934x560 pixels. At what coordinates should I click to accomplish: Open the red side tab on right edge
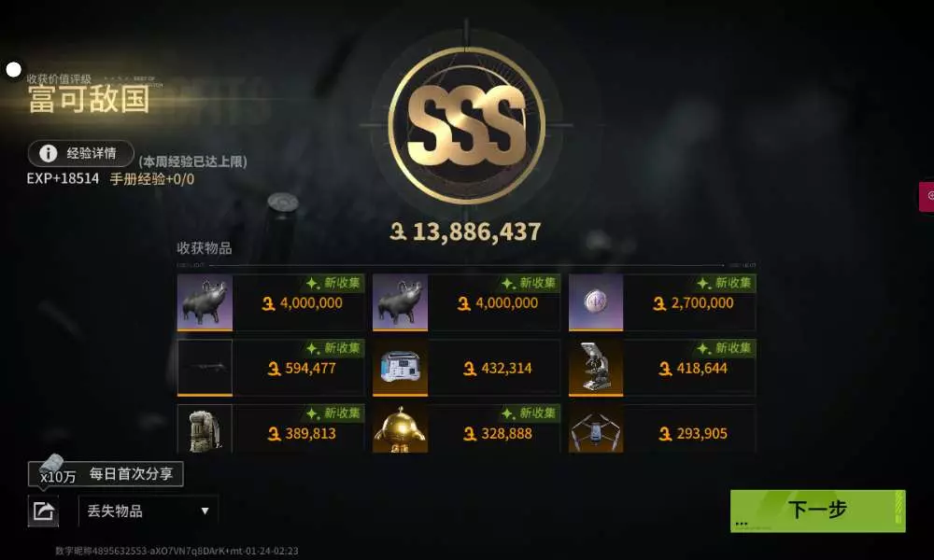pyautogui.click(x=927, y=196)
